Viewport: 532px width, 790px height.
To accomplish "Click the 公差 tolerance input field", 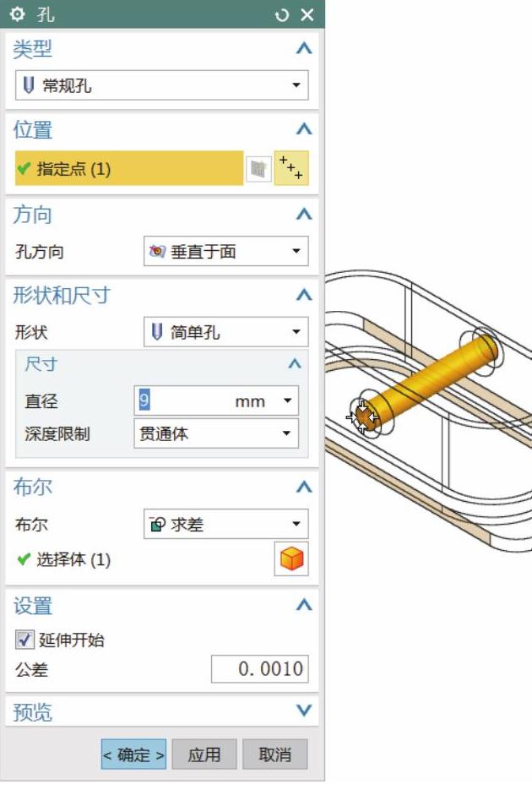I will tap(260, 669).
